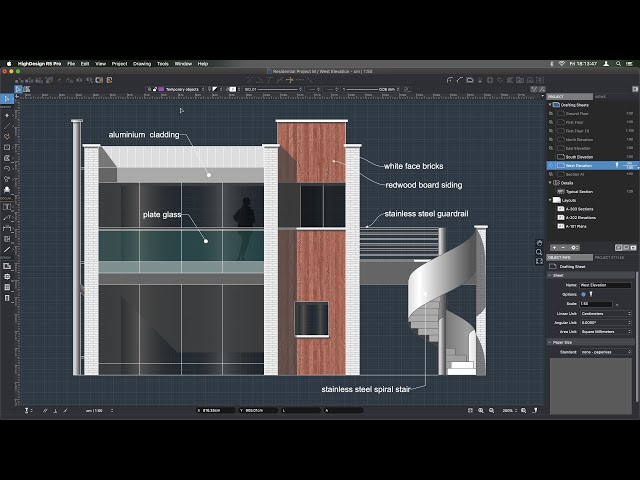Open Spotlight search in the menu bar
640x480 pixels.
[619, 64]
